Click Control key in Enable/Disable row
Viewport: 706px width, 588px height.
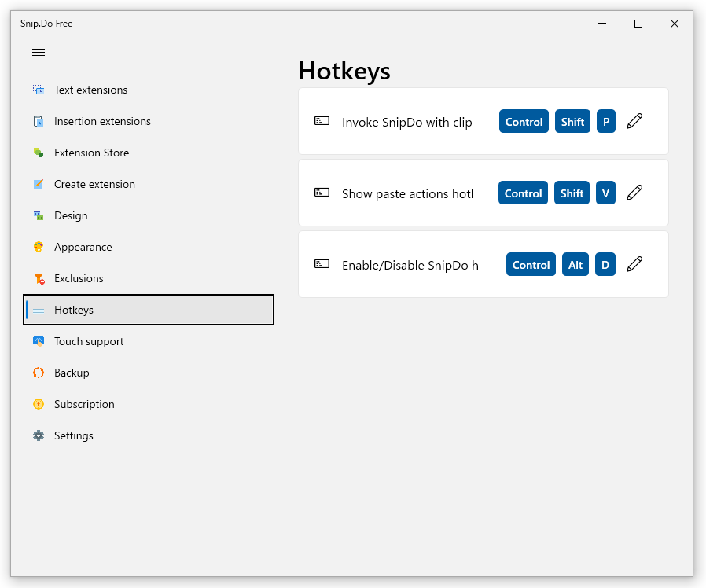click(531, 264)
